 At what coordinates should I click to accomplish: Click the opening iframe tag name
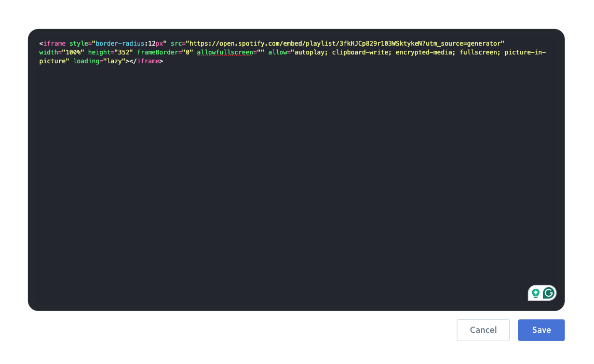click(54, 44)
